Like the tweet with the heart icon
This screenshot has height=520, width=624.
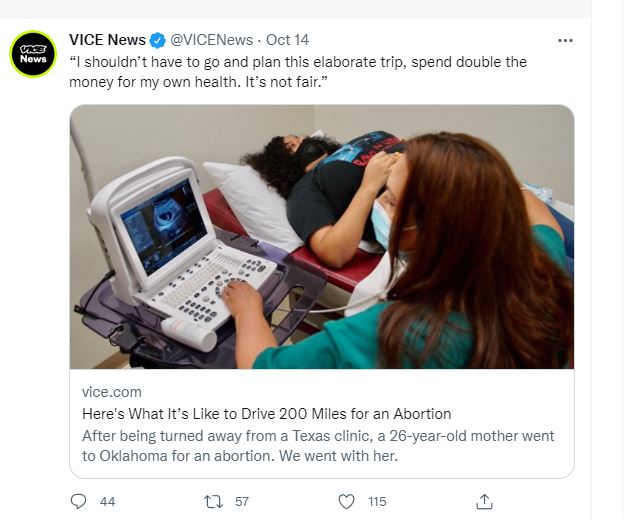coord(346,502)
